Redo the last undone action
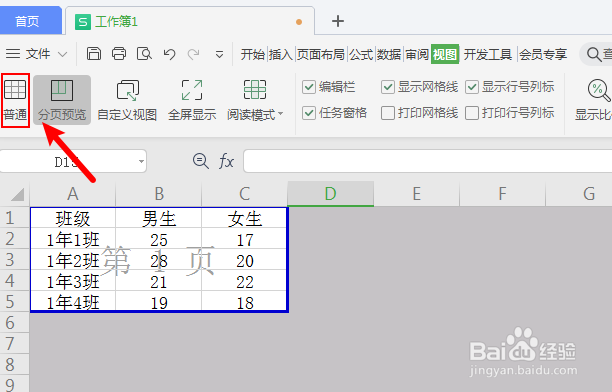 pos(193,54)
